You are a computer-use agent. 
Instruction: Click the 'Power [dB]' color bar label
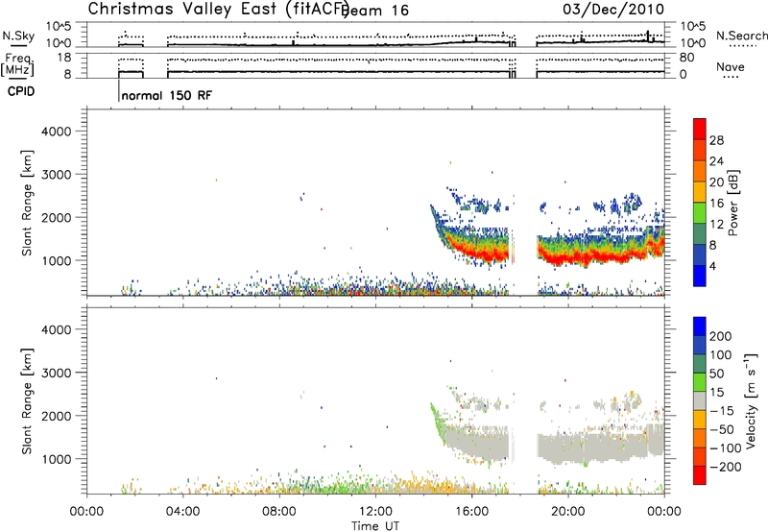[733, 203]
